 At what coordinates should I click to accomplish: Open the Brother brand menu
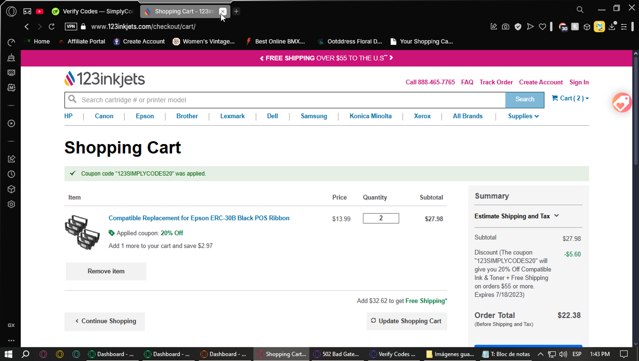187,116
